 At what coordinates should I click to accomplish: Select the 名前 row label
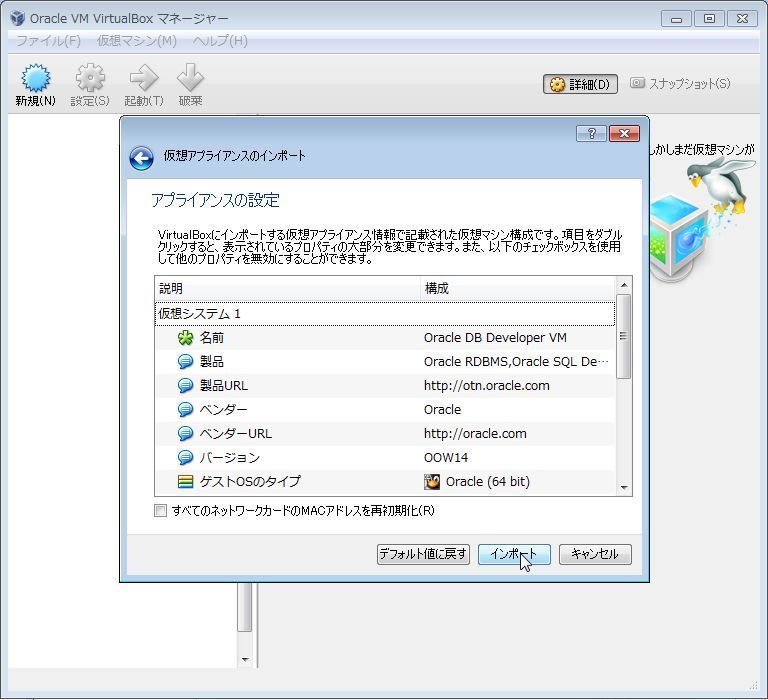(212, 338)
